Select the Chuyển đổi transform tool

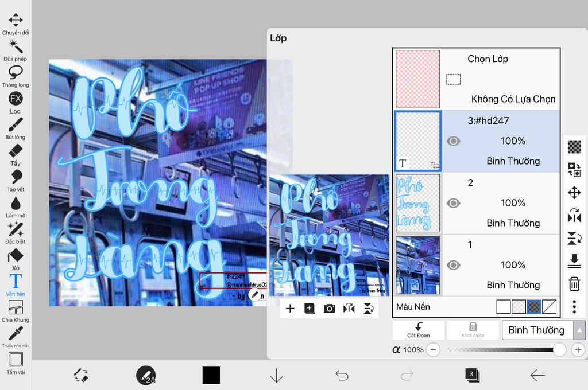pyautogui.click(x=16, y=24)
